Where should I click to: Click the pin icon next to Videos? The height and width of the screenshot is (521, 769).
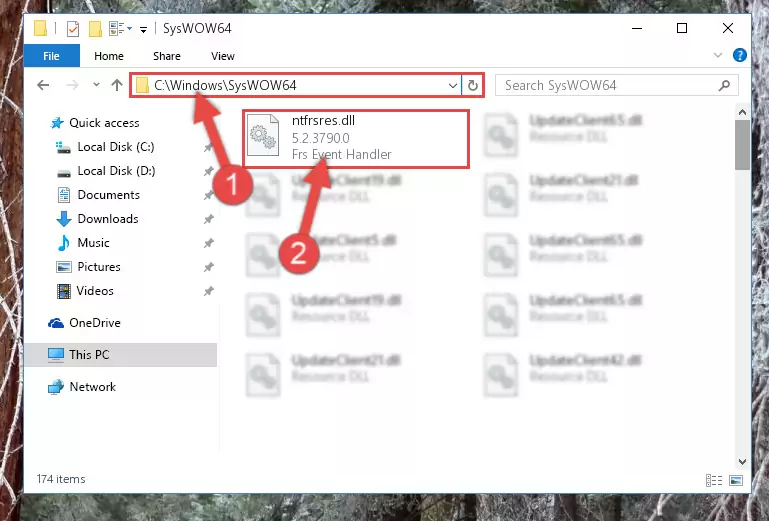[208, 291]
